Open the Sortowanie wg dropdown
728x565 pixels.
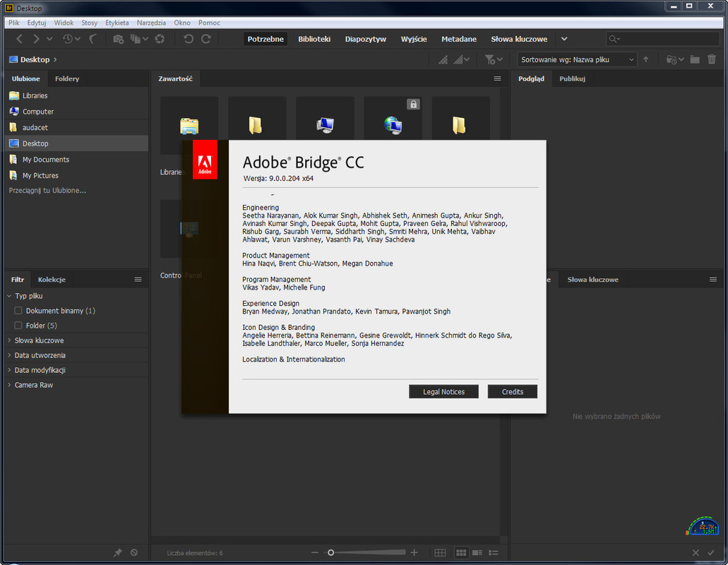tap(577, 59)
